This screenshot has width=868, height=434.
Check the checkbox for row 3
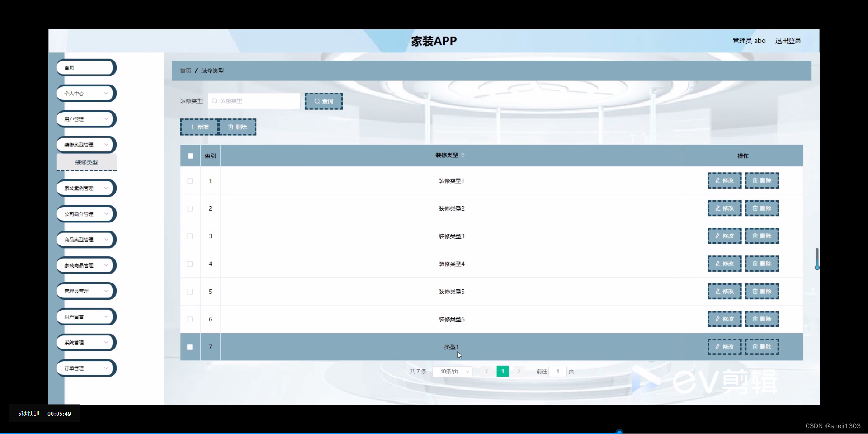click(189, 236)
